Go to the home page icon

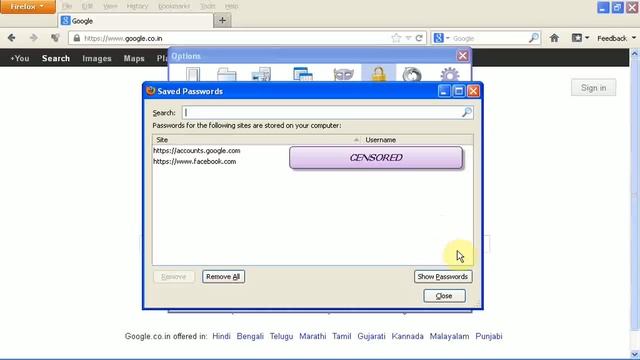point(554,38)
